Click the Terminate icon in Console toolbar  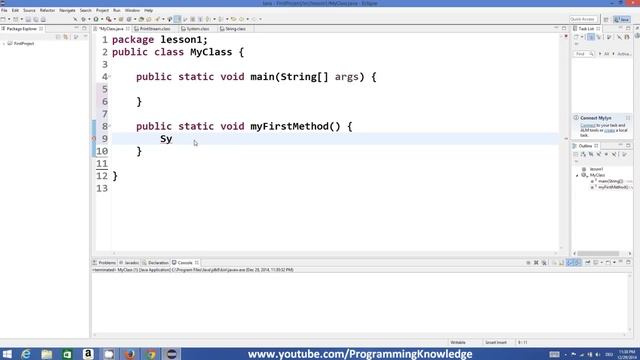pos(529,263)
